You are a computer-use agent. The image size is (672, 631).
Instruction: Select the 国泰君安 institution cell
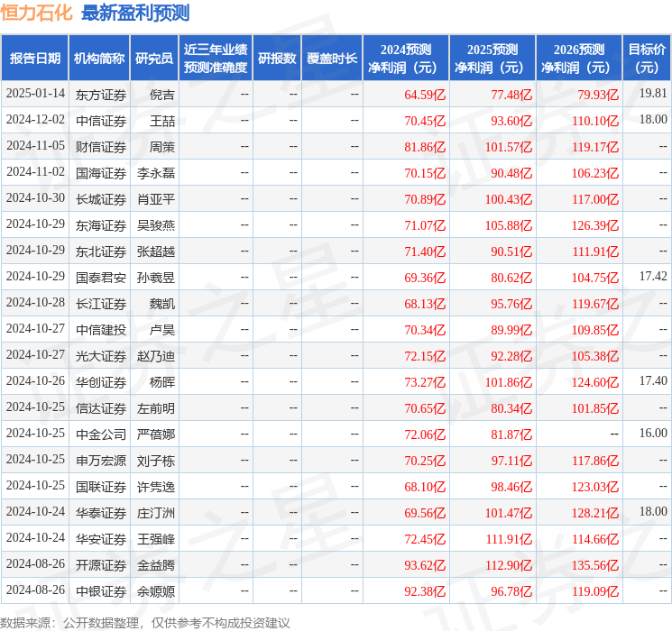click(x=101, y=277)
